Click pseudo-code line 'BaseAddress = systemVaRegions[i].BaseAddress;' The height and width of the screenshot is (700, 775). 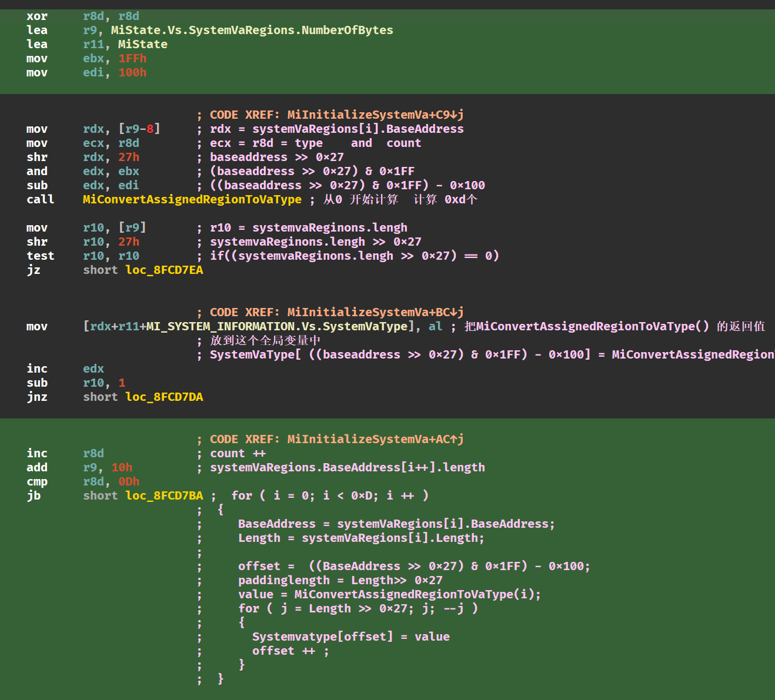(x=397, y=524)
